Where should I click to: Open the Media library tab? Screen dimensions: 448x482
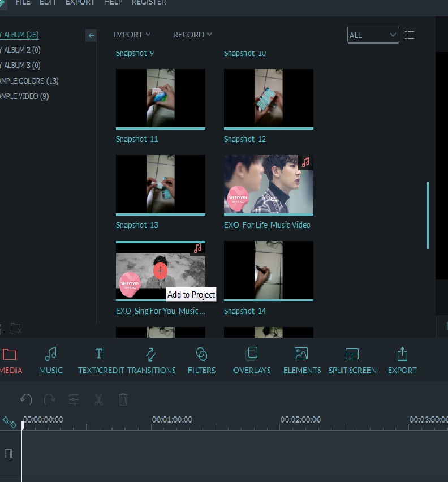click(11, 361)
